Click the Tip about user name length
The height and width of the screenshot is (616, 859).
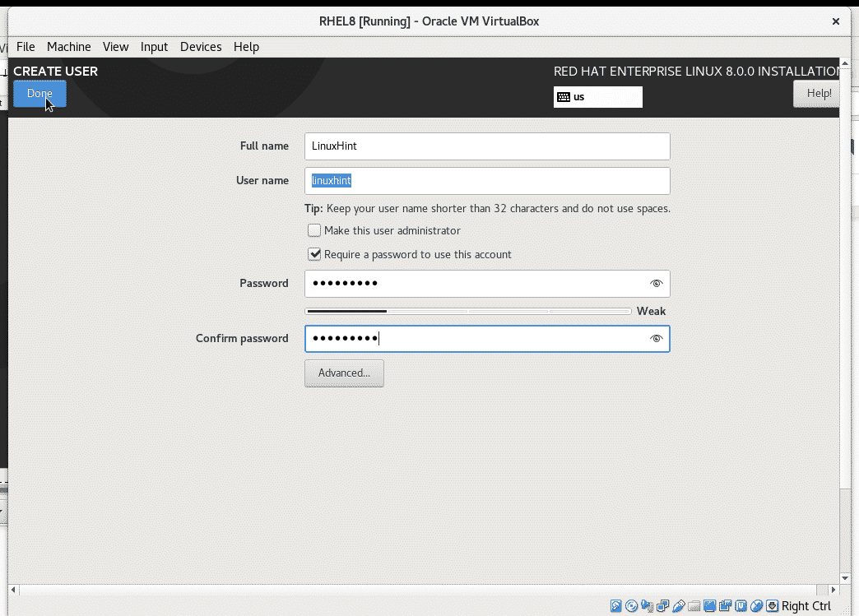(487, 209)
